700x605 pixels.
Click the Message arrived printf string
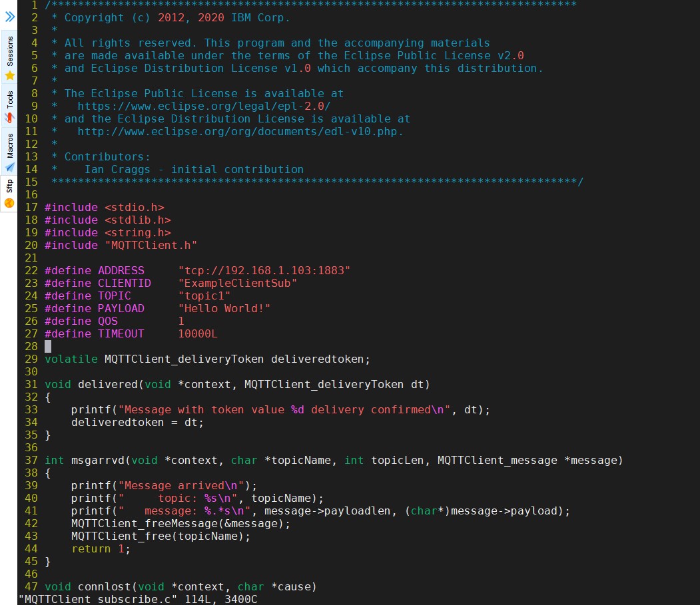[169, 485]
